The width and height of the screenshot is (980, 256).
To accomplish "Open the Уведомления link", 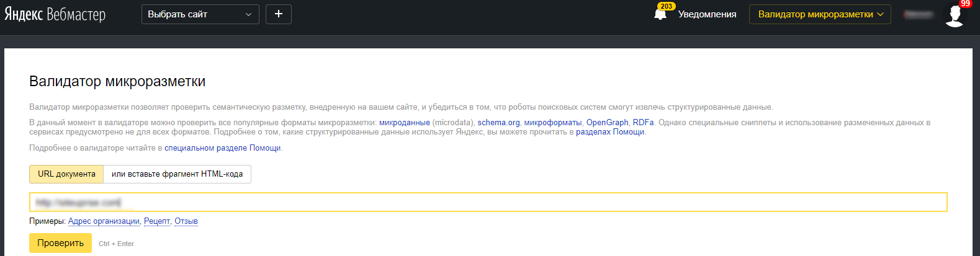I will click(707, 14).
